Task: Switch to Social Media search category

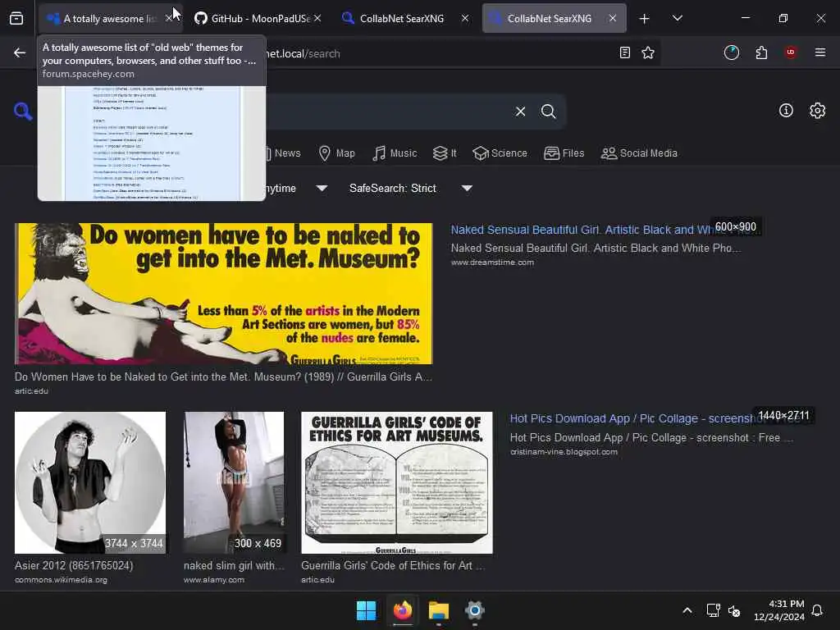Action: (639, 153)
